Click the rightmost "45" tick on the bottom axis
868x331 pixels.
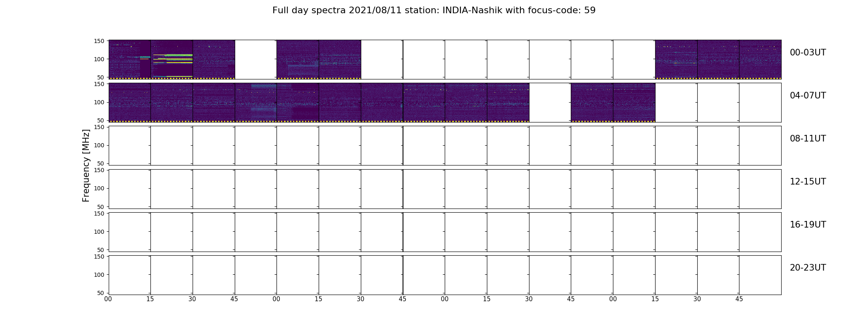pos(739,299)
